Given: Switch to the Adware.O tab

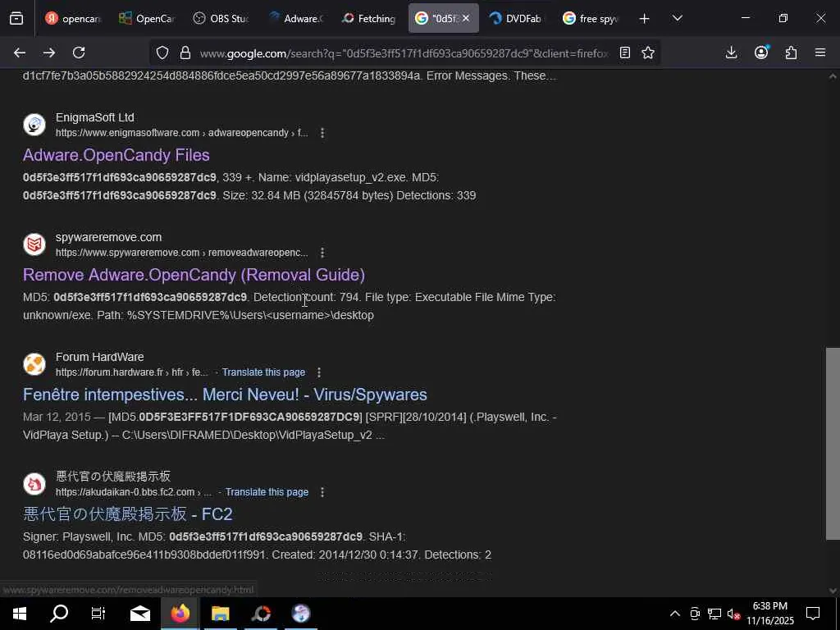Looking at the screenshot, I should [x=295, y=19].
